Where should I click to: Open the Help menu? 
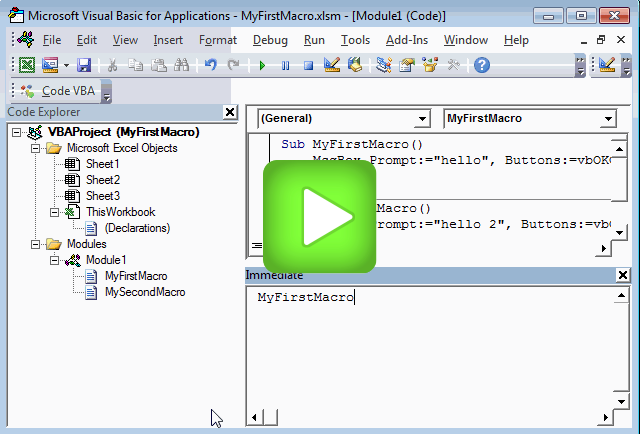tap(516, 40)
